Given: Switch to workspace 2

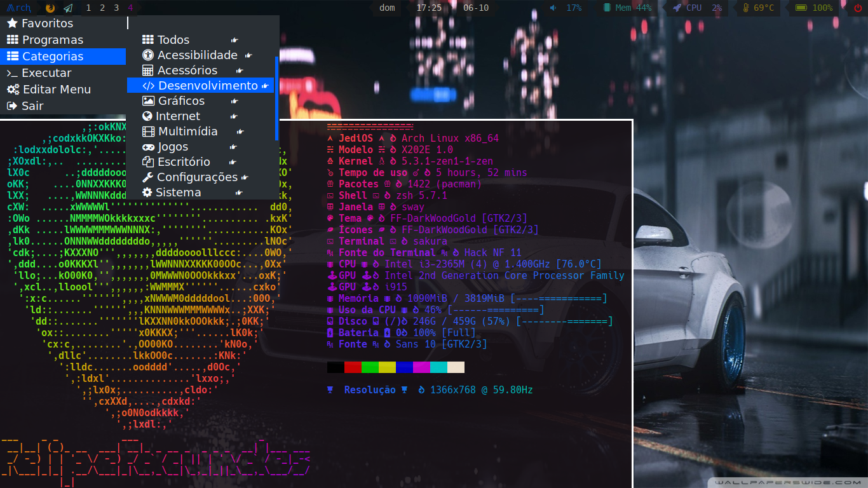Looking at the screenshot, I should 102,8.
